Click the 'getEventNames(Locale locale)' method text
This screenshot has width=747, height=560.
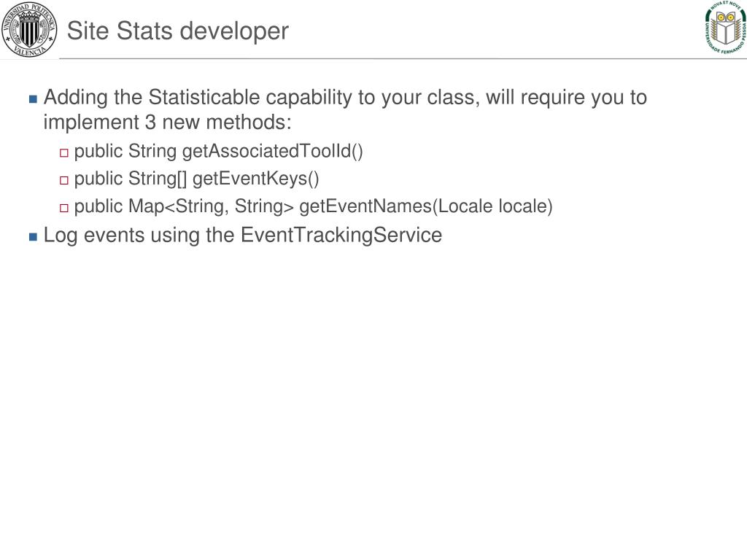click(426, 206)
